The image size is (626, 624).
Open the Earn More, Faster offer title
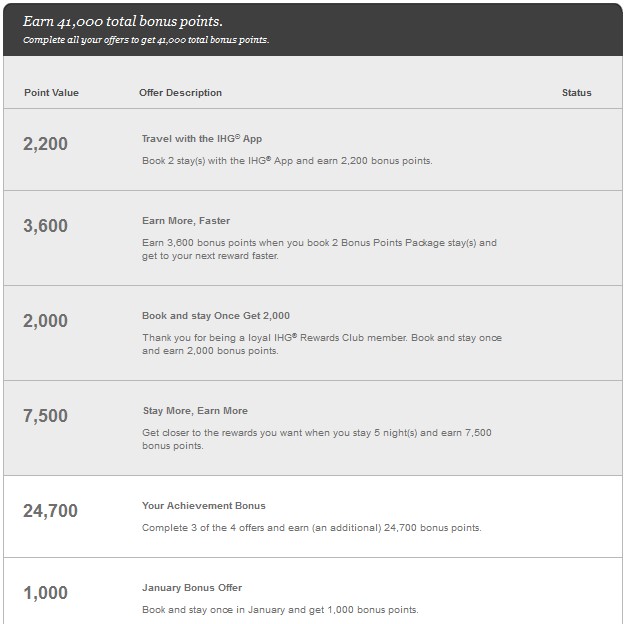[x=186, y=221]
